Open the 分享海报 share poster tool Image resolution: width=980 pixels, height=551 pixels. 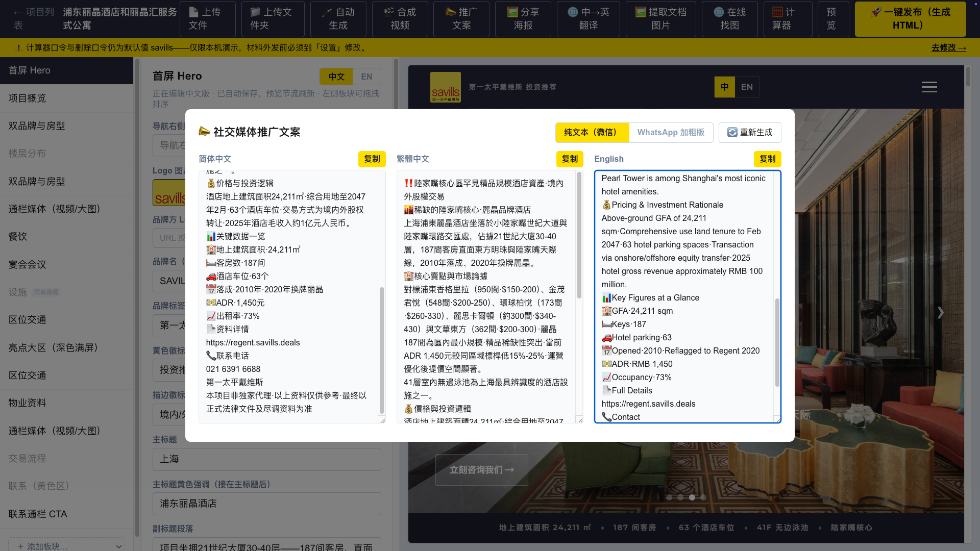523,19
